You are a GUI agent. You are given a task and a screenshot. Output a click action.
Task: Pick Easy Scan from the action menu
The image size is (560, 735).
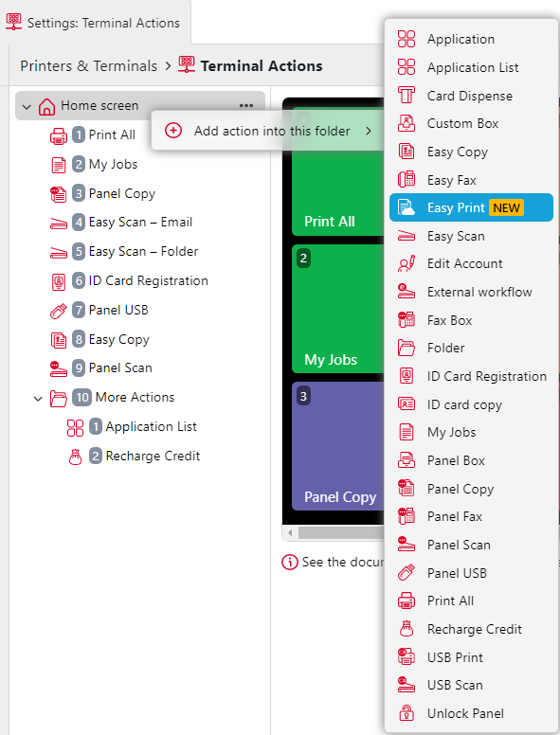pos(471,236)
